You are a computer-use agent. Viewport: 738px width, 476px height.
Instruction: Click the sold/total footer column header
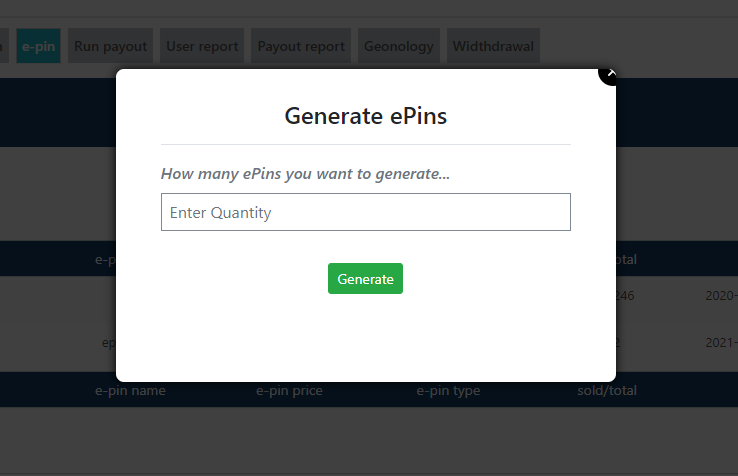[607, 390]
